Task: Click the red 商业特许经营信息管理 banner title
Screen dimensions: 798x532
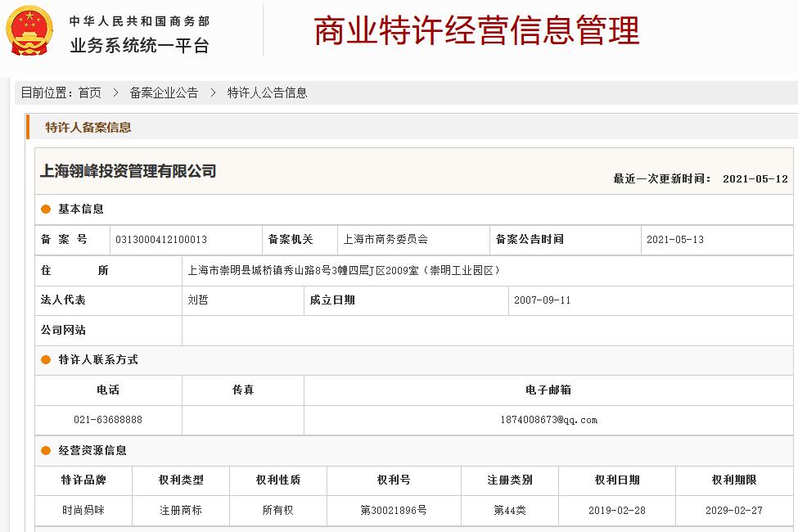Action: tap(477, 31)
